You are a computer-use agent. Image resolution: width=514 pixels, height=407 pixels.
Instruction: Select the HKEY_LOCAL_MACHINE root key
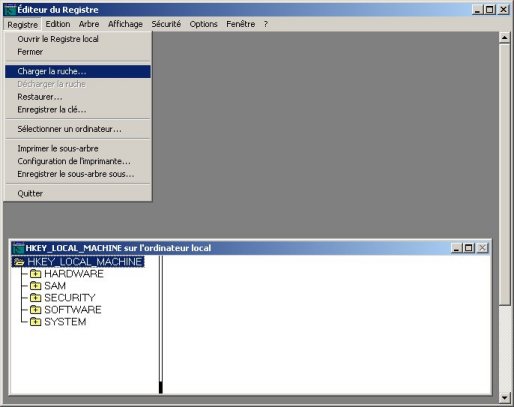(85, 262)
